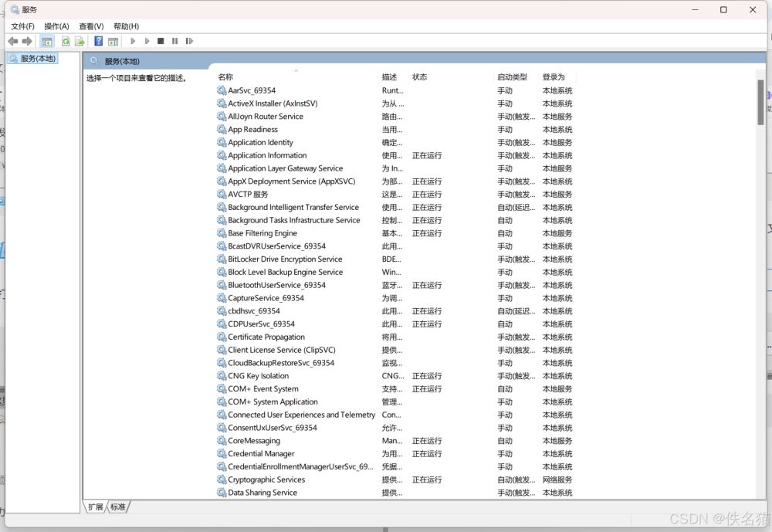Viewport: 772px width, 532px height.
Task: Toggle the console tree show/hide icon
Action: pos(47,41)
